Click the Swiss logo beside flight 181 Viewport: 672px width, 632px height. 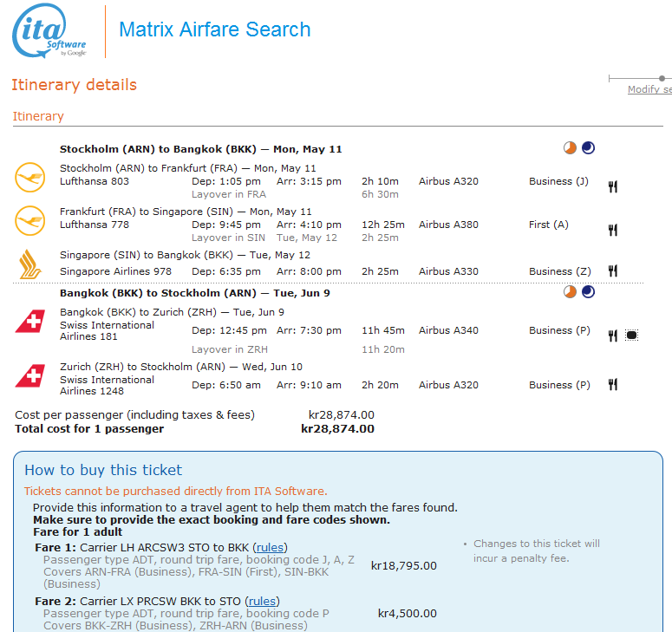point(30,322)
